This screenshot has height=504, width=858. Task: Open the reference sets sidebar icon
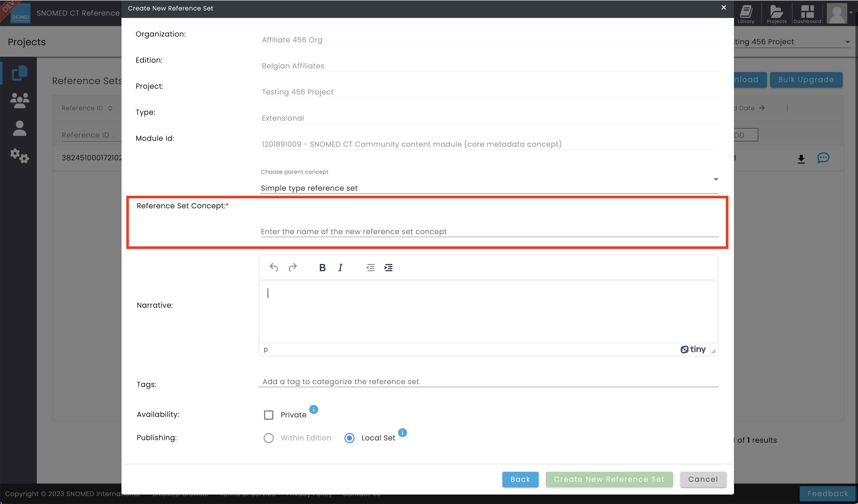coord(19,73)
